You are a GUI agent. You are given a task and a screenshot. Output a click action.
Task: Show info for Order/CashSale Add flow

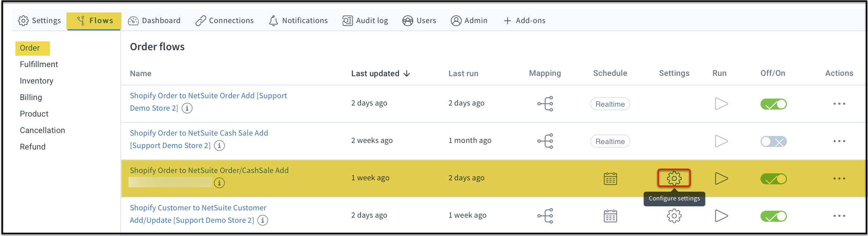click(219, 183)
